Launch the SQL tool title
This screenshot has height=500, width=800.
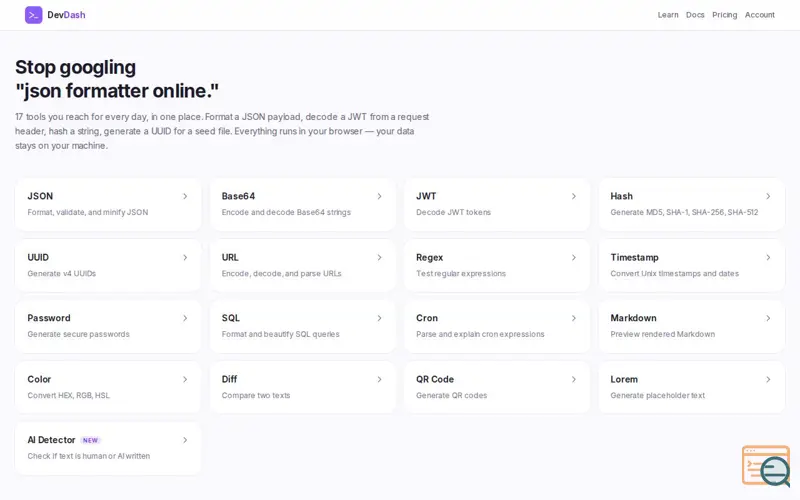click(231, 318)
